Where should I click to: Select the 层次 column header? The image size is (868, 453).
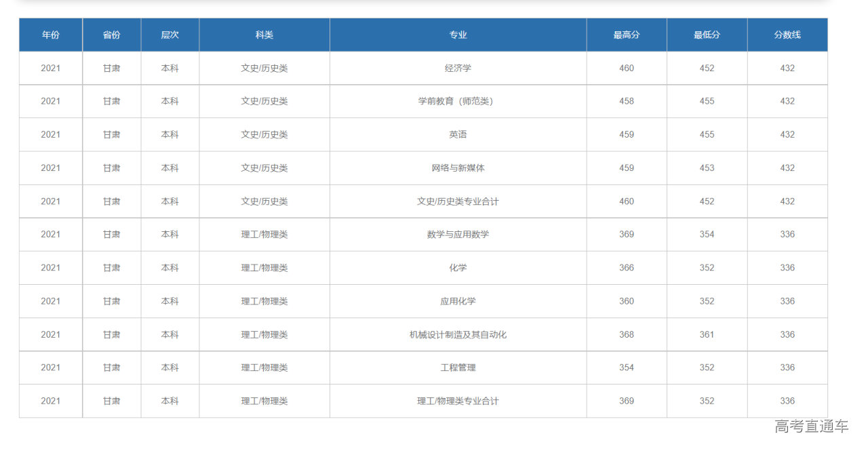tap(170, 35)
